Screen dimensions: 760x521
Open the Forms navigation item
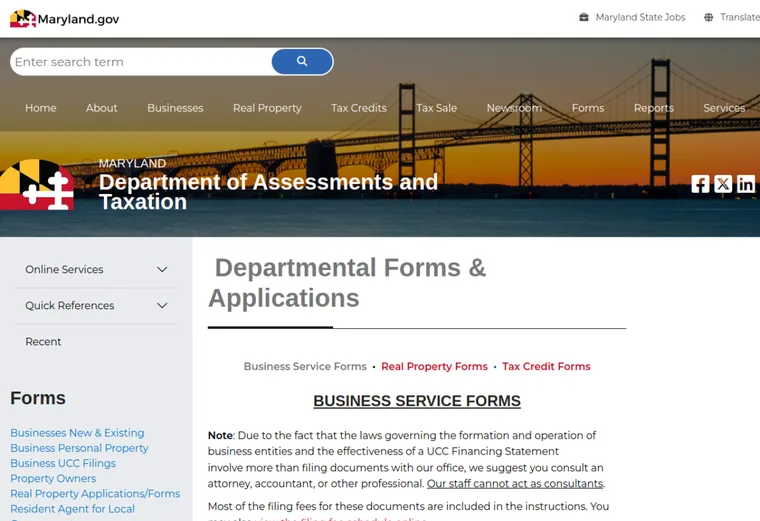coord(588,108)
